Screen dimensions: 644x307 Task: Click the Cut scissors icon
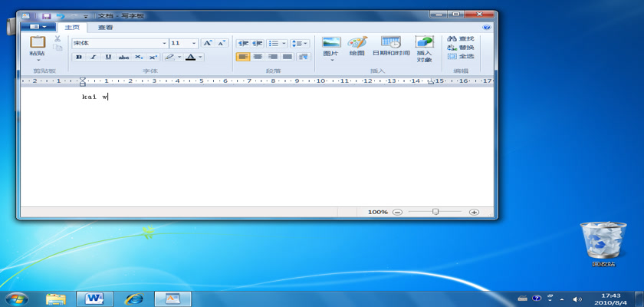(58, 38)
